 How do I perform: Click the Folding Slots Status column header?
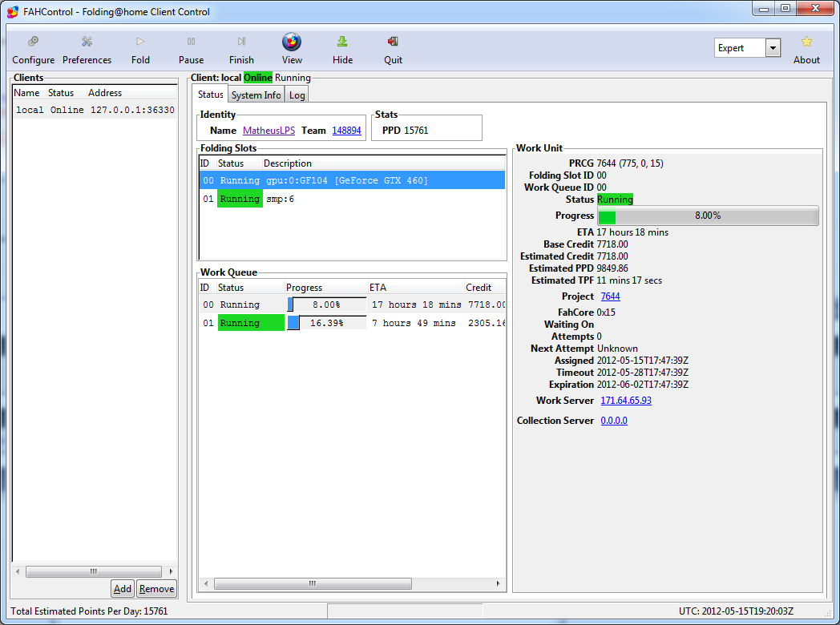coord(239,163)
